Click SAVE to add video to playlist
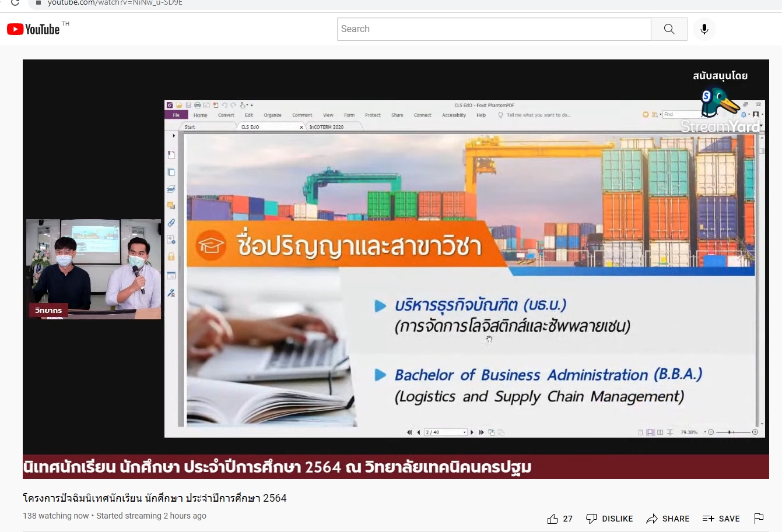782x532 pixels. coord(721,519)
